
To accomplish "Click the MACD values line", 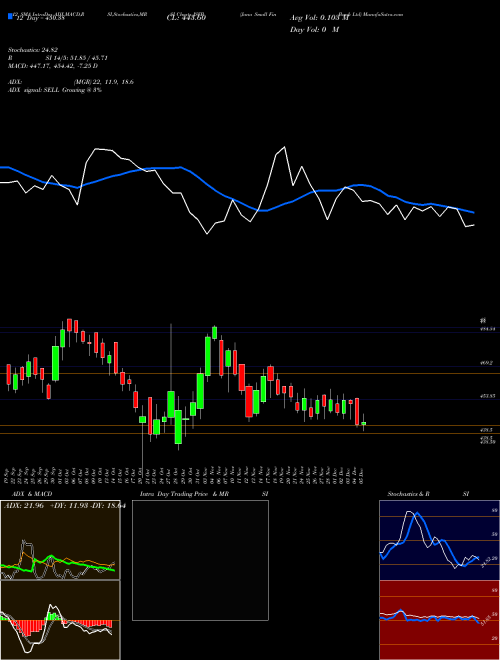I will (53, 66).
